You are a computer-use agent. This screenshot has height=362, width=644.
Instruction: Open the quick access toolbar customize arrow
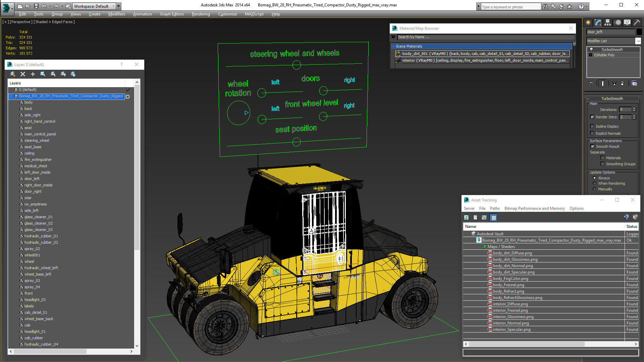click(x=119, y=6)
